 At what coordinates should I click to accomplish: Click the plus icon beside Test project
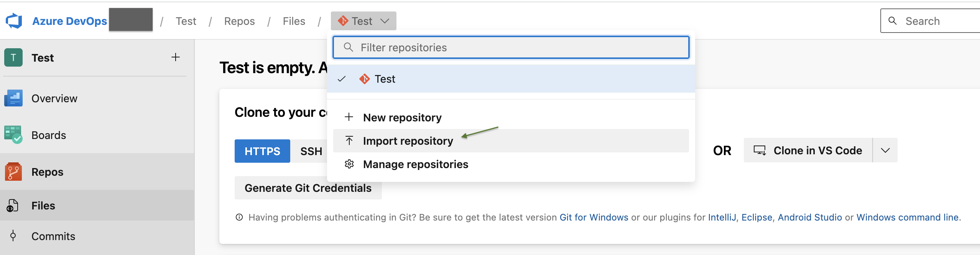click(x=175, y=57)
